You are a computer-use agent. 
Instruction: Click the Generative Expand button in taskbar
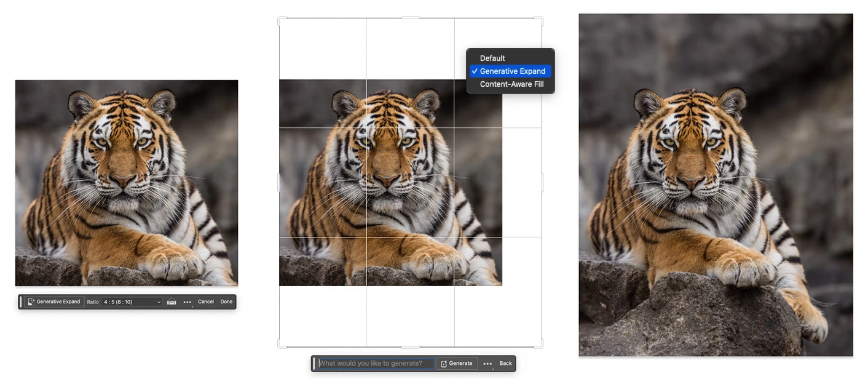point(54,302)
